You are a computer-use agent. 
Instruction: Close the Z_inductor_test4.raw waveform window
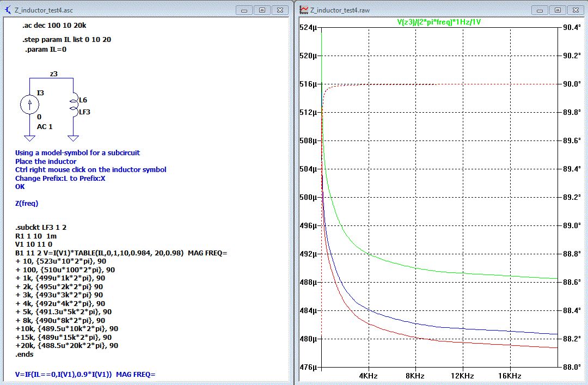[x=575, y=10]
